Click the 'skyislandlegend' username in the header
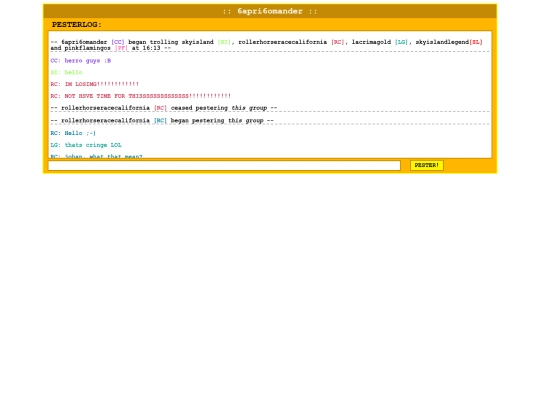The image size is (540, 405). coord(442,42)
